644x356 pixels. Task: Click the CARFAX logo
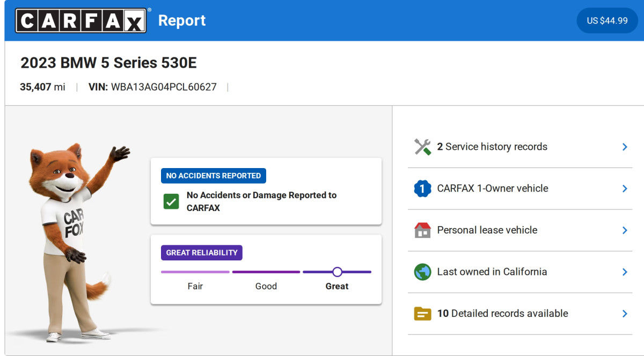point(80,20)
